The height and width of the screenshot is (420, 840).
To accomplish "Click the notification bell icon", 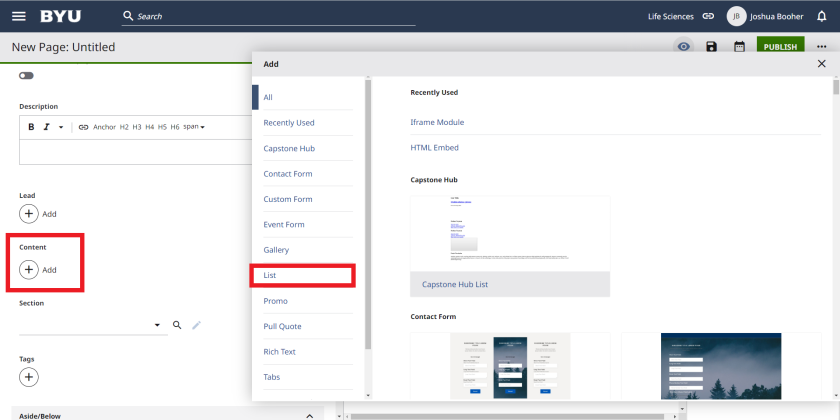I will click(822, 16).
